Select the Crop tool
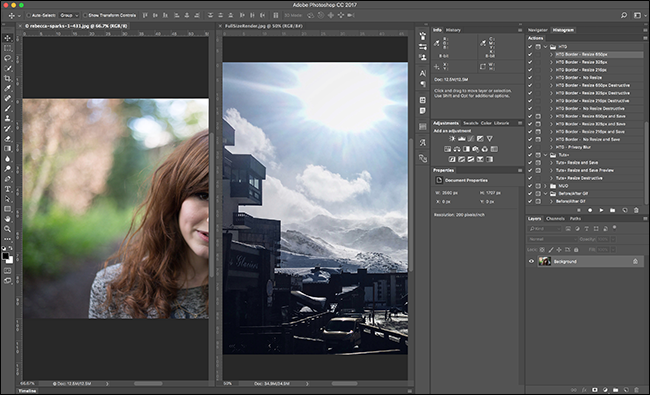Viewport: 650px width, 395px height. (x=7, y=78)
